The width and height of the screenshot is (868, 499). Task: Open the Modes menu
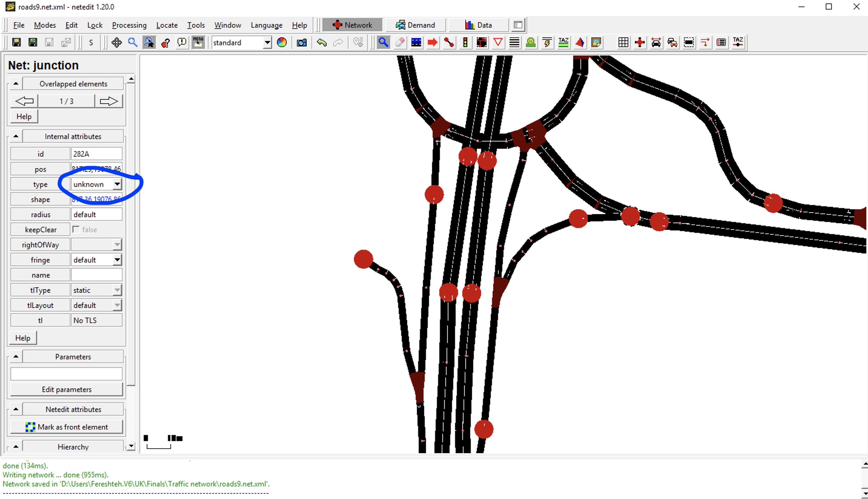(44, 25)
